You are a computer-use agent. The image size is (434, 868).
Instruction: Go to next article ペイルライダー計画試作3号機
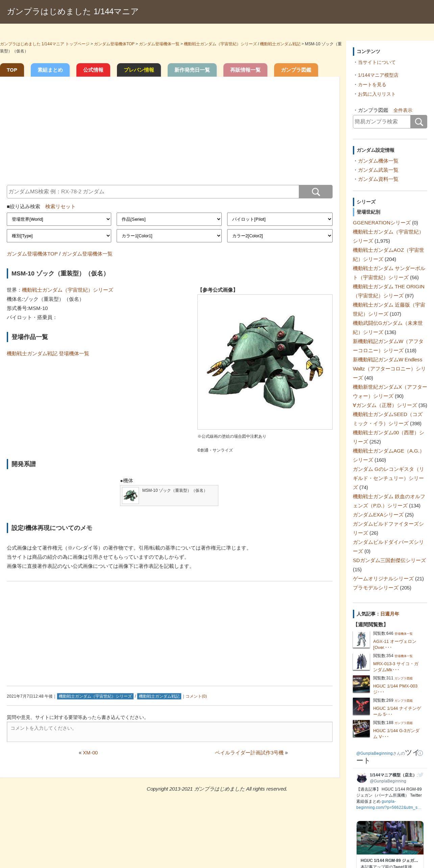249,753
